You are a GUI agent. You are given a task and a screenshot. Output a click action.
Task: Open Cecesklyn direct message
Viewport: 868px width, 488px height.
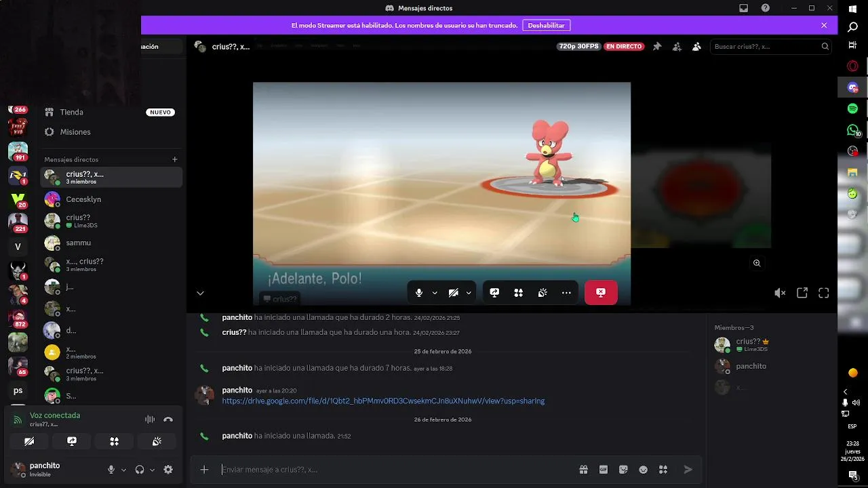(111, 199)
